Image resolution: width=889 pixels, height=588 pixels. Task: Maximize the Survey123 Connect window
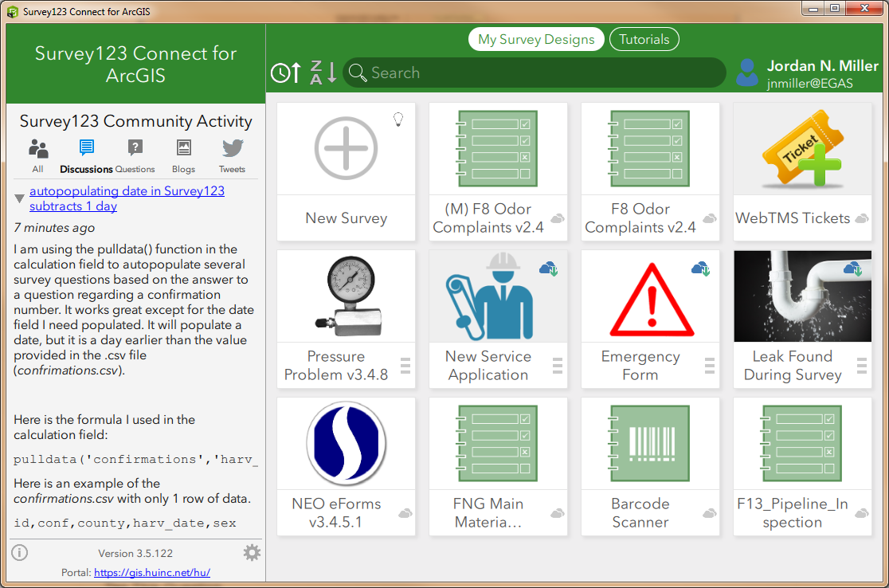pos(835,8)
